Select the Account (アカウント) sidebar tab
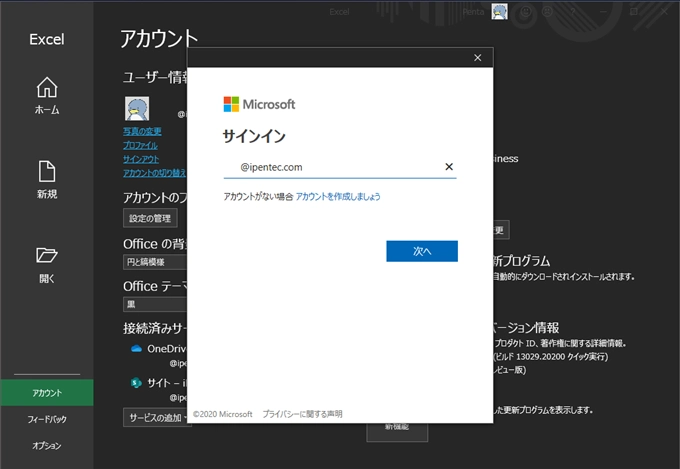This screenshot has width=680, height=469. click(47, 393)
